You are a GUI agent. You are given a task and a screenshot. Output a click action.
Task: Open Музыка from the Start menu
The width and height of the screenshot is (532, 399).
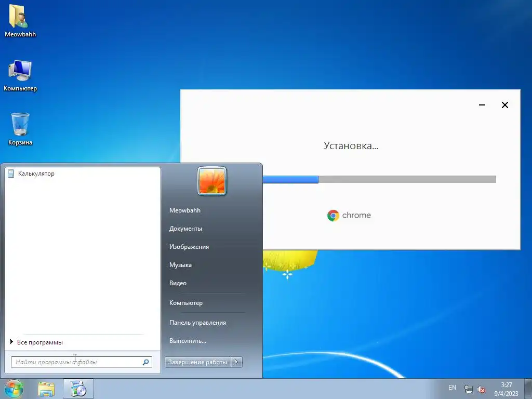pyautogui.click(x=180, y=265)
